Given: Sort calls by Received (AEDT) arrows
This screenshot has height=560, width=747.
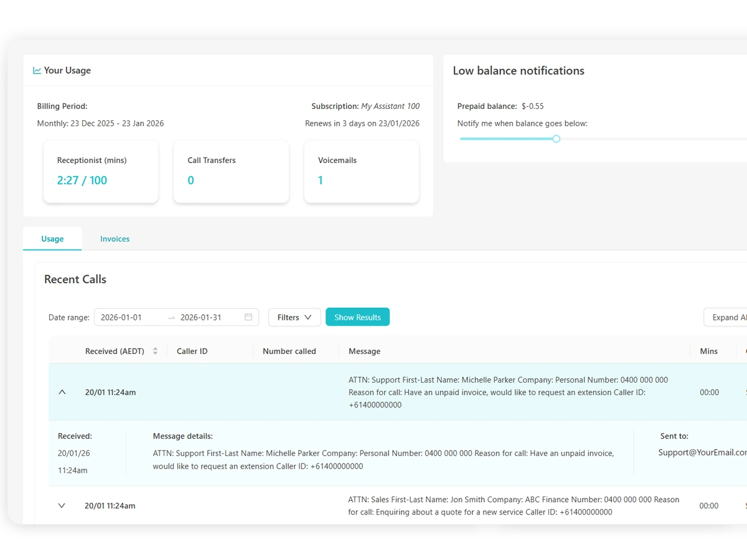Looking at the screenshot, I should click(x=155, y=352).
